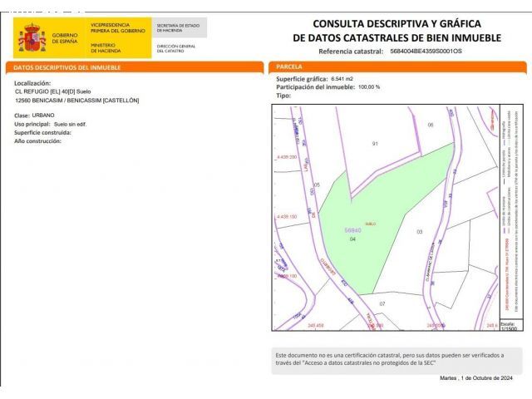Click the date 'Martes, 1 de Octubre de 2024'

tap(476, 378)
